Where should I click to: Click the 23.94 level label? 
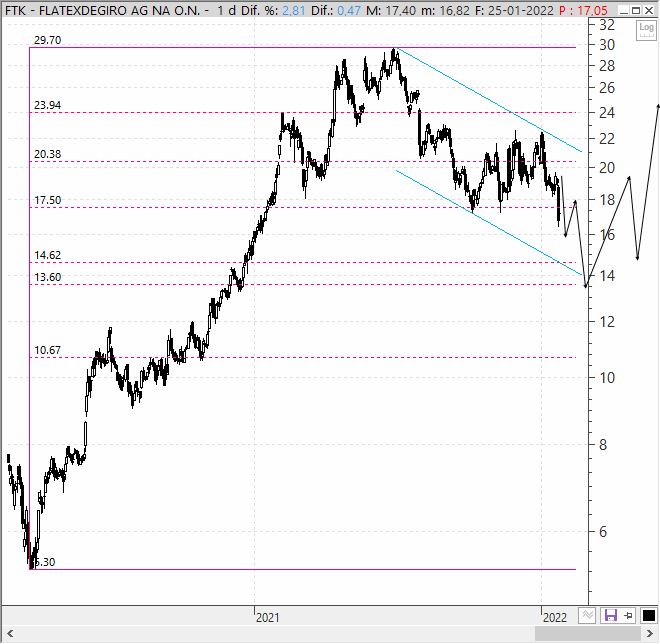(48, 105)
